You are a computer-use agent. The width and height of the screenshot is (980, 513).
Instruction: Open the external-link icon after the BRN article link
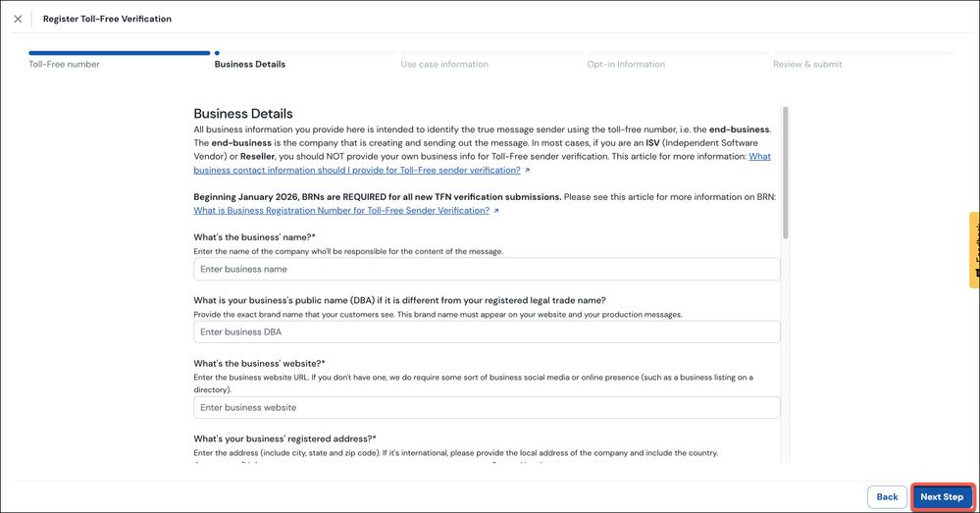[x=496, y=211]
